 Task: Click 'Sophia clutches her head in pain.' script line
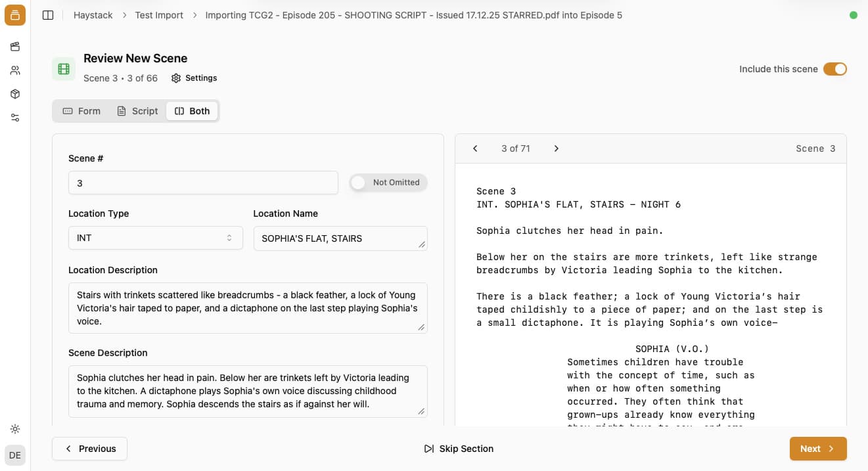point(570,231)
